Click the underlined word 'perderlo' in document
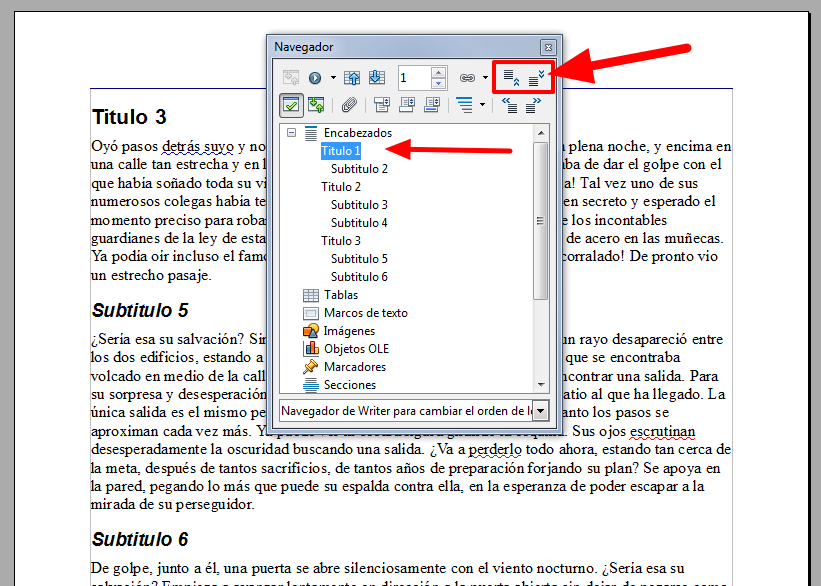The height and width of the screenshot is (586, 821). [495, 450]
